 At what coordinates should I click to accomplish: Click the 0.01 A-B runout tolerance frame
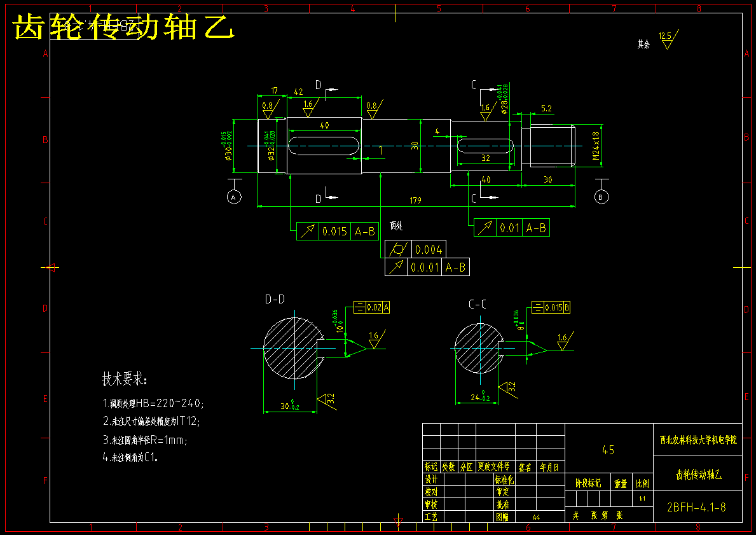pyautogui.click(x=512, y=228)
